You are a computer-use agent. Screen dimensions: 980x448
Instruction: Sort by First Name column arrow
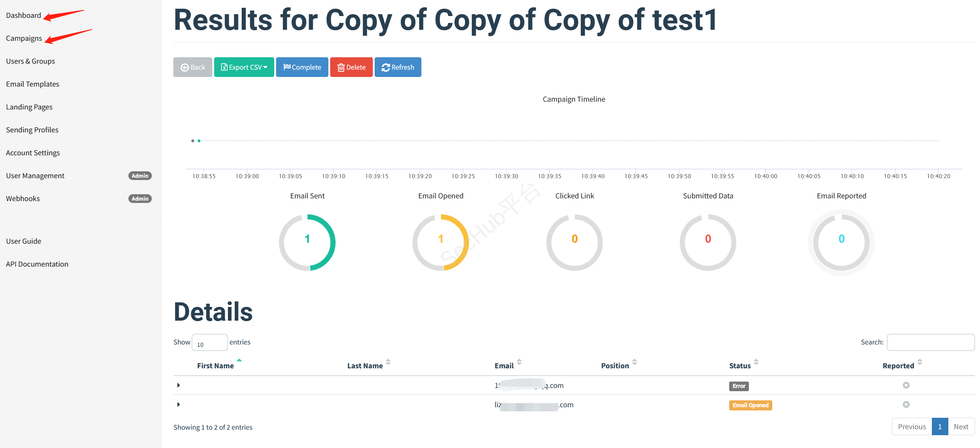(x=239, y=361)
